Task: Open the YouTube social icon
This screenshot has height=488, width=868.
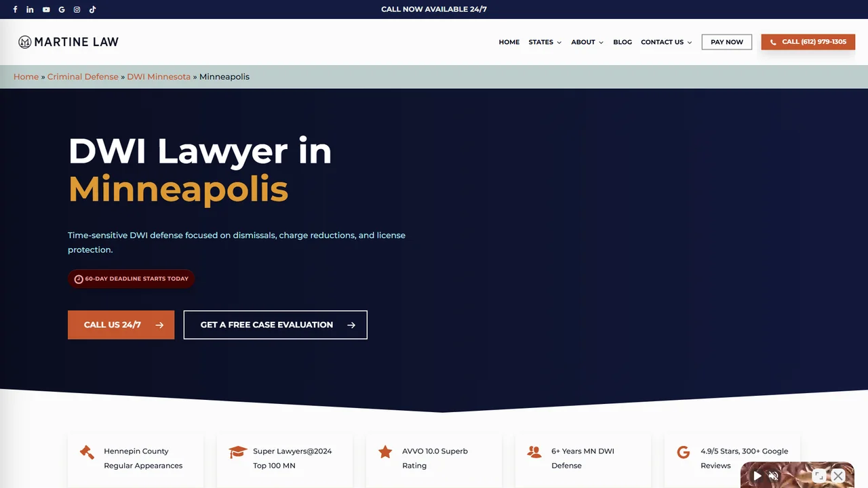Action: click(x=46, y=9)
